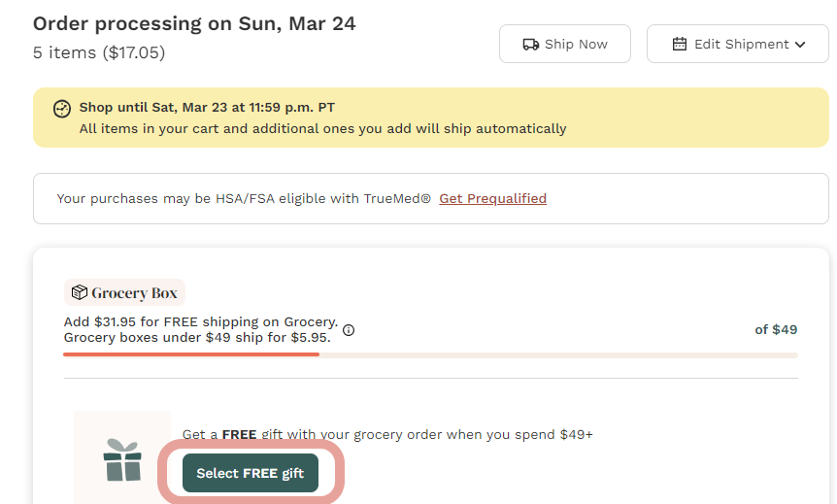Click the calendar icon on Edit Shipment
Image resolution: width=837 pixels, height=504 pixels.
click(680, 44)
